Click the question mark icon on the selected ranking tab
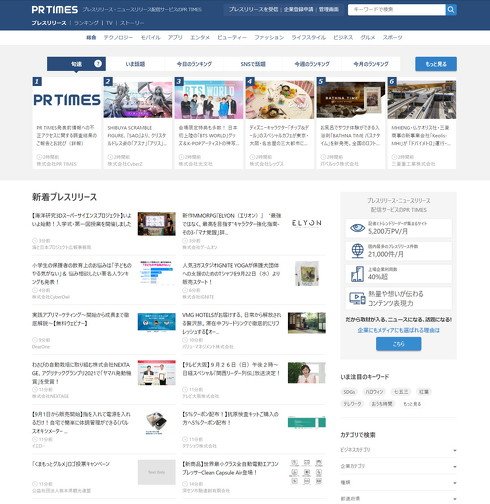This screenshot has height=504, width=490. click(98, 63)
